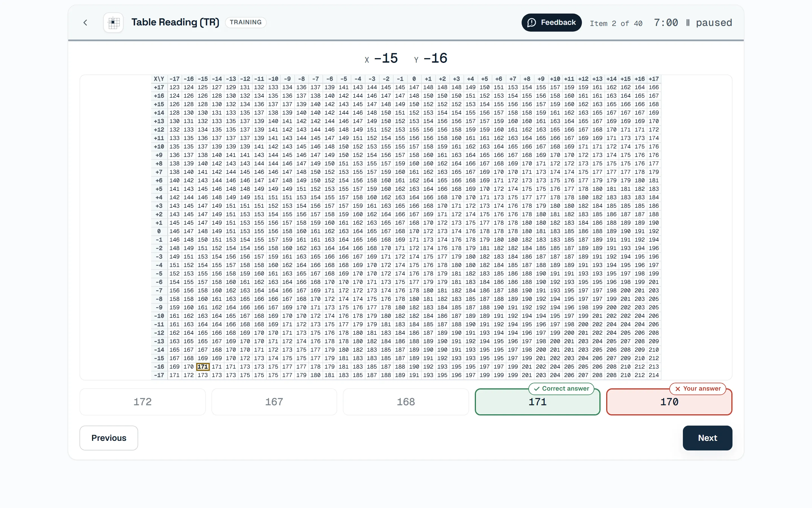Click the TRAINING badge
Viewport: 812px width, 508px height.
[246, 22]
